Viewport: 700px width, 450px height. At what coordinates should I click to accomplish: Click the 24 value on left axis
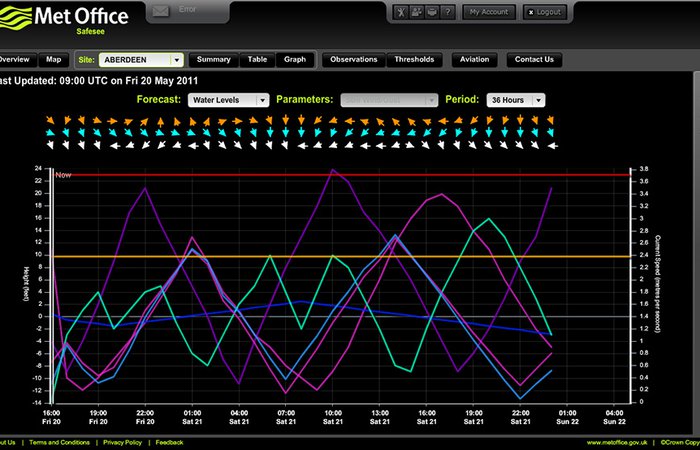[x=38, y=168]
